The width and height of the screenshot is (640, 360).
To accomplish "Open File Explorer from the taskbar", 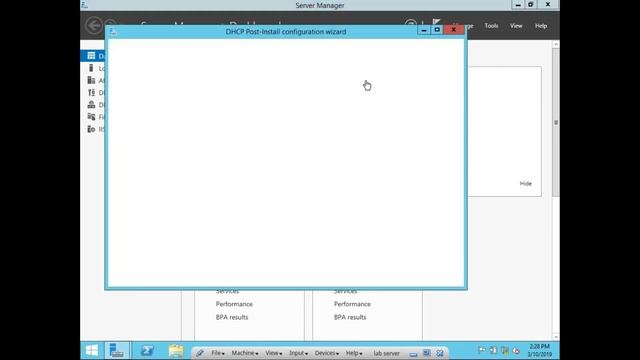I will [x=176, y=351].
